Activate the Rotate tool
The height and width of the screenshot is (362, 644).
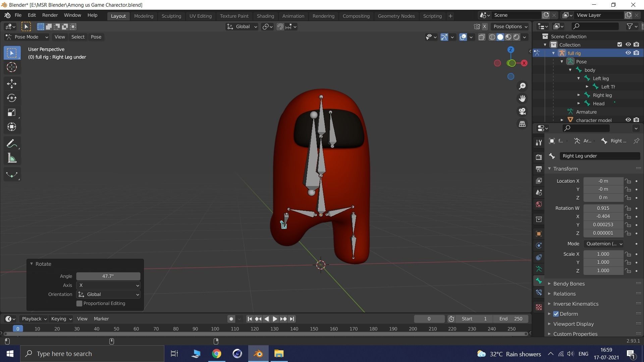click(x=12, y=98)
